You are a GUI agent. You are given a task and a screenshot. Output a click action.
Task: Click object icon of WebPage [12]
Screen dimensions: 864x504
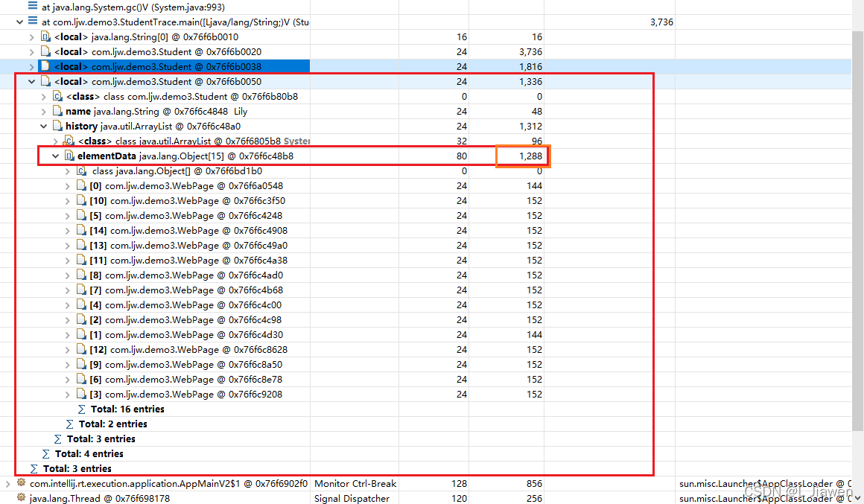[x=81, y=348]
